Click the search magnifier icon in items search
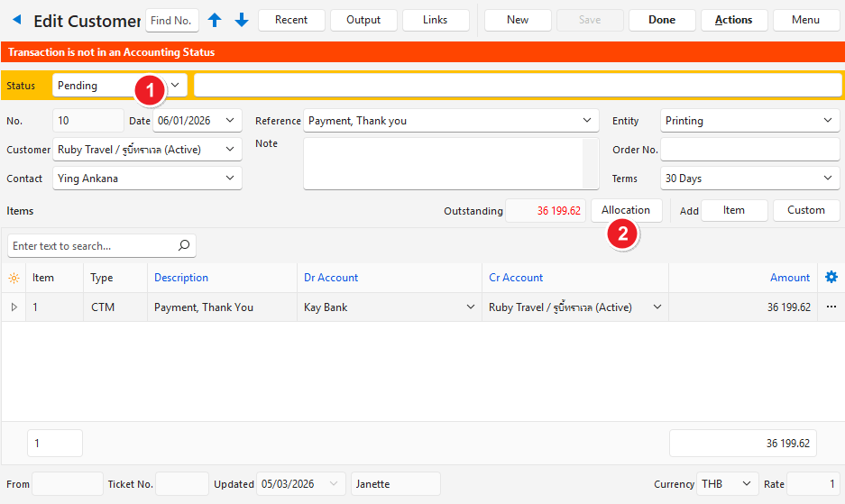Image resolution: width=845 pixels, height=504 pixels. point(183,245)
